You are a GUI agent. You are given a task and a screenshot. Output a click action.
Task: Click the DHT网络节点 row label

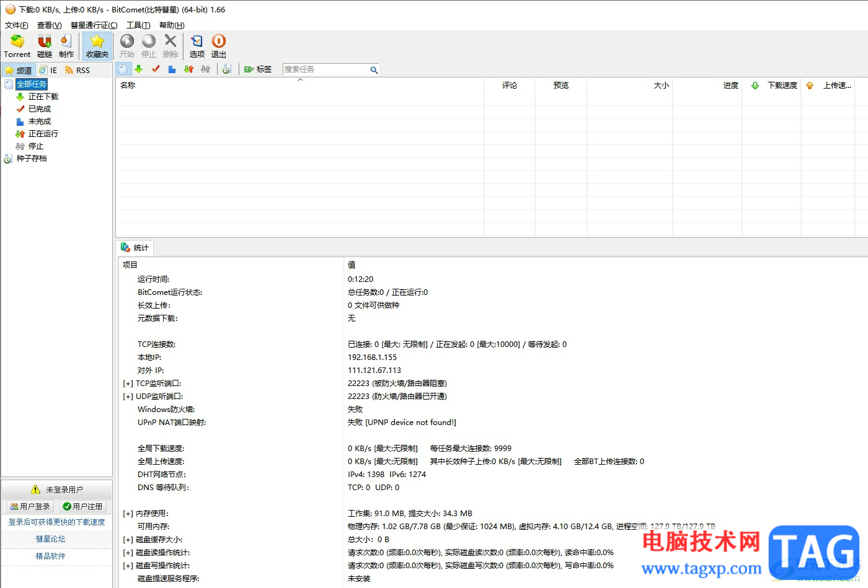coord(162,475)
